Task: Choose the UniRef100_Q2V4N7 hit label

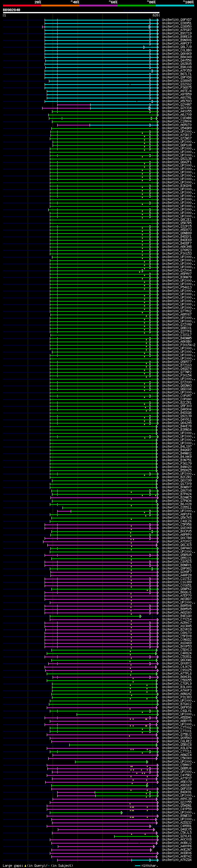Action: (177, 105)
